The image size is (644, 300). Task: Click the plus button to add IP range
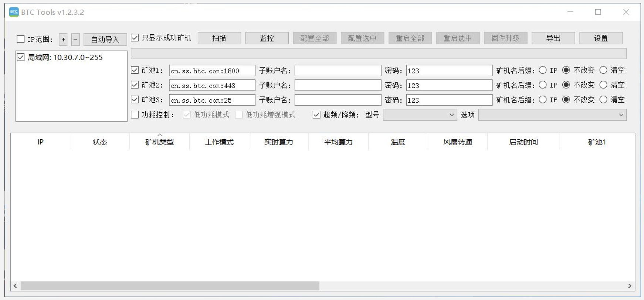click(63, 40)
